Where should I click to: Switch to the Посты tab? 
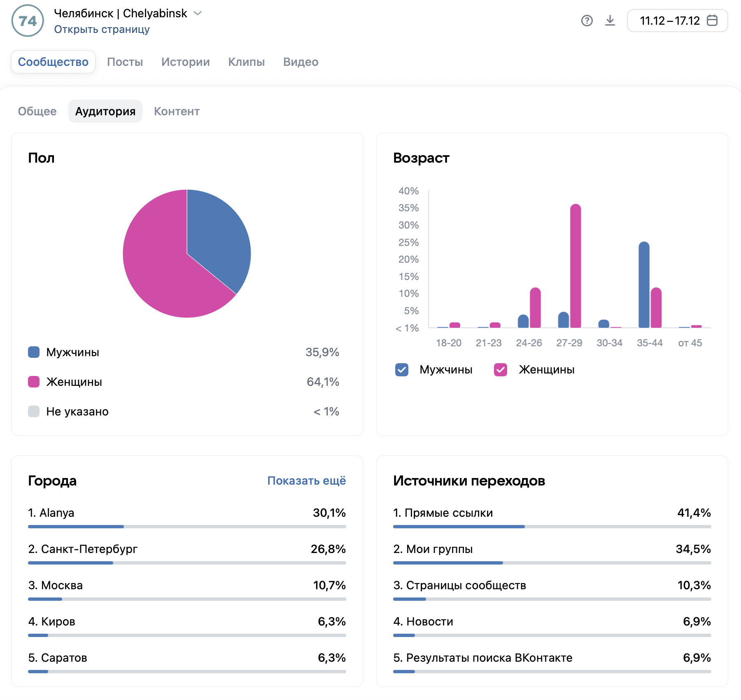(x=125, y=62)
